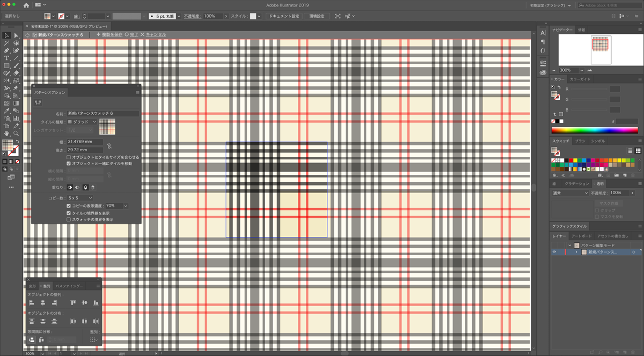Click ドキュメント設定 button
This screenshot has width=644, height=356.
pyautogui.click(x=283, y=16)
